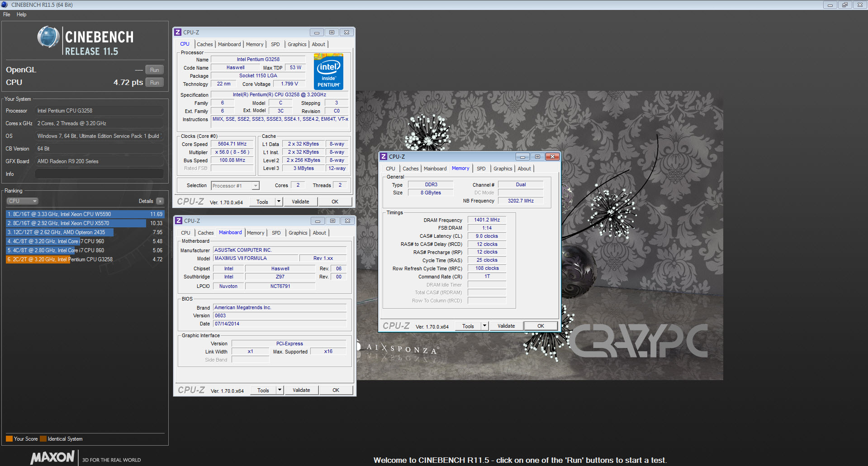Image resolution: width=868 pixels, height=466 pixels.
Task: Switch to Mainboard tab in Memory CPU-Z window
Action: (435, 169)
